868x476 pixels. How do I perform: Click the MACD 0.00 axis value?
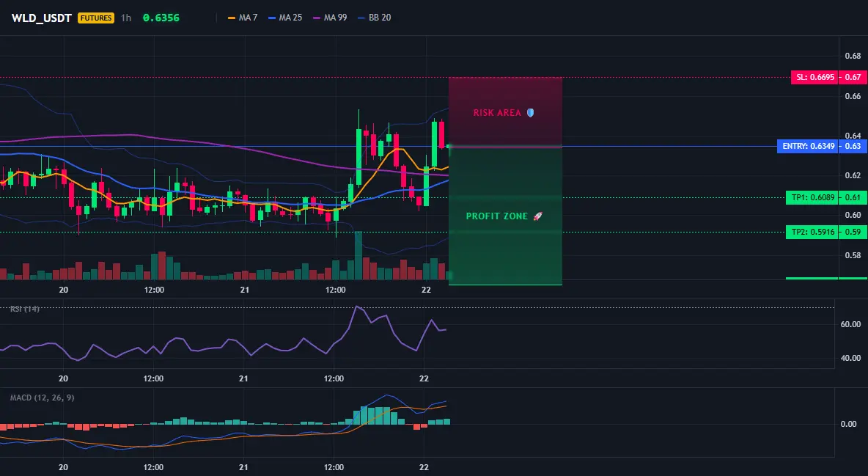[849, 424]
